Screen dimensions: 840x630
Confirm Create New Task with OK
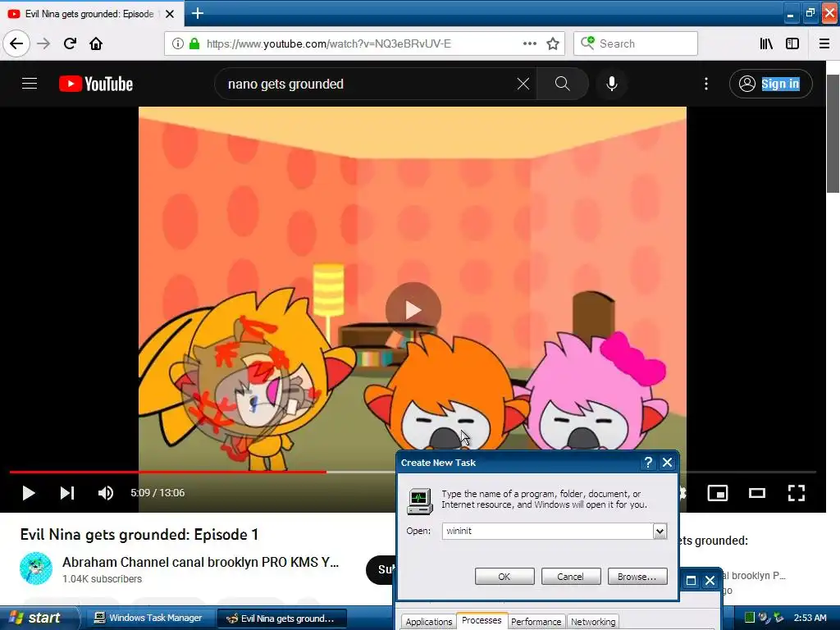504,577
